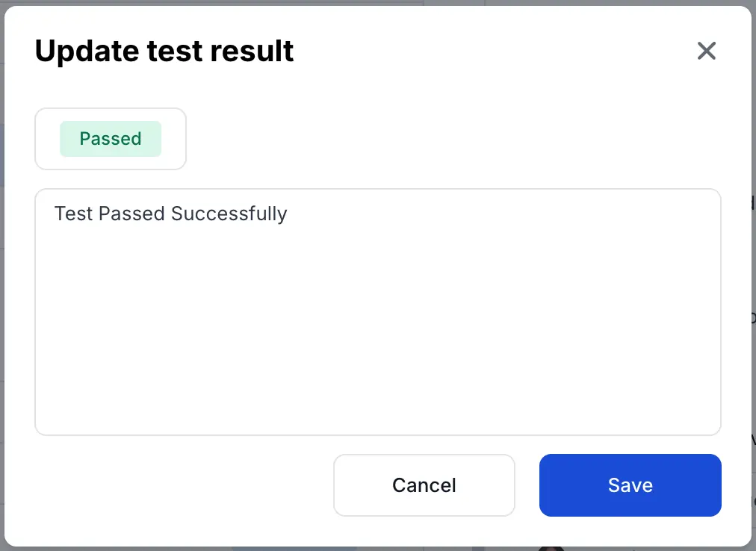
Task: Change status from Passed via selector box
Action: coord(111,139)
